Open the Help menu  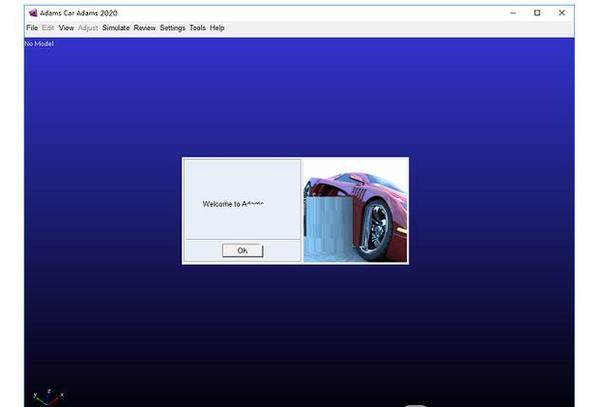tap(217, 28)
